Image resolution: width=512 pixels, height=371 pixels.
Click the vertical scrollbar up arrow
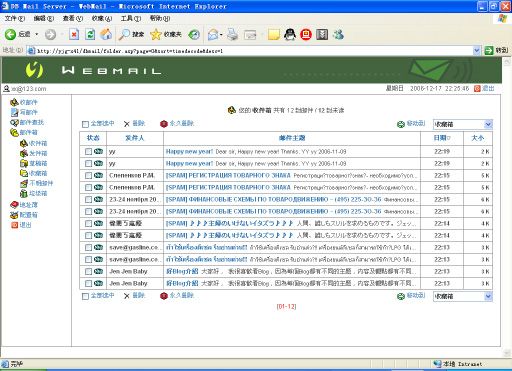point(507,61)
